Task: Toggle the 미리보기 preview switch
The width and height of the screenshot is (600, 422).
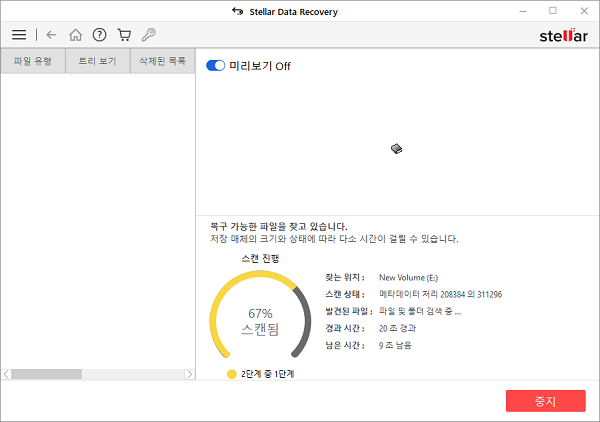Action: point(215,66)
